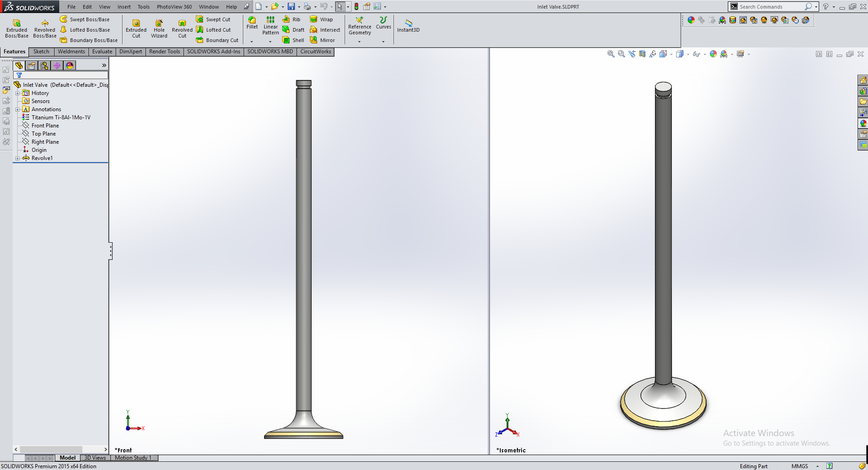Open the Reference Geometry tool

(360, 26)
